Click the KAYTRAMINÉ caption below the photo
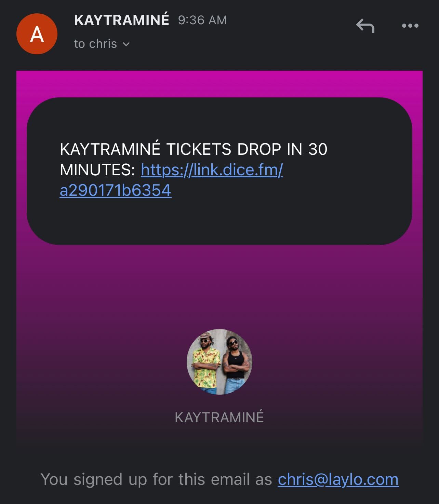This screenshot has height=504, width=439. coord(219,417)
